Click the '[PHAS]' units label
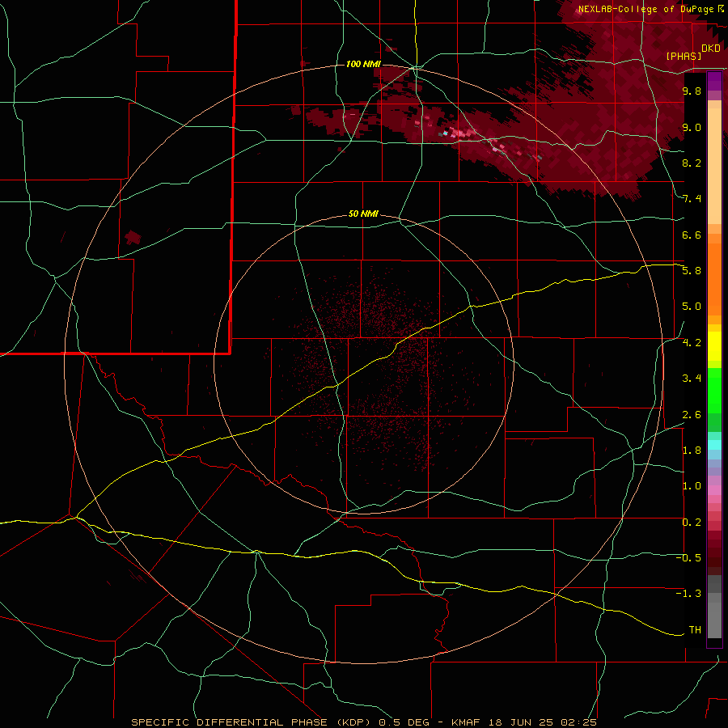Screen dimensions: 728x728 pos(684,56)
